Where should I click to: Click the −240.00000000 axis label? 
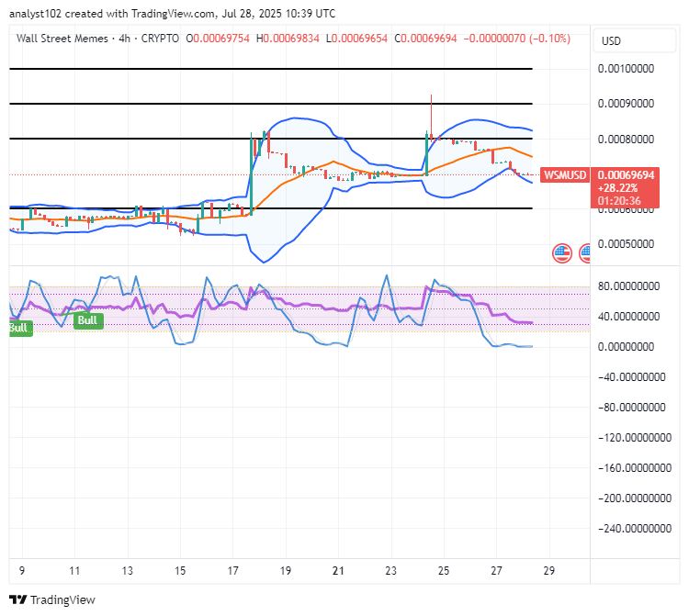(635, 529)
